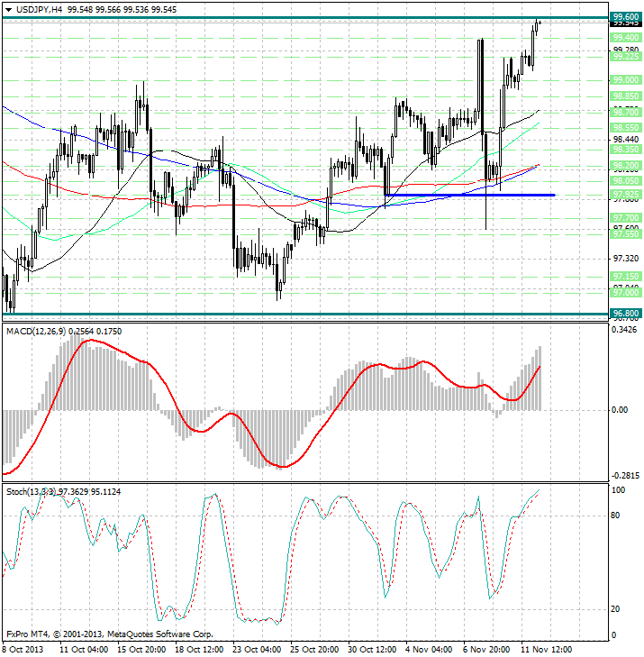Select the 98.050 price level label
644x657 pixels.
click(x=626, y=180)
